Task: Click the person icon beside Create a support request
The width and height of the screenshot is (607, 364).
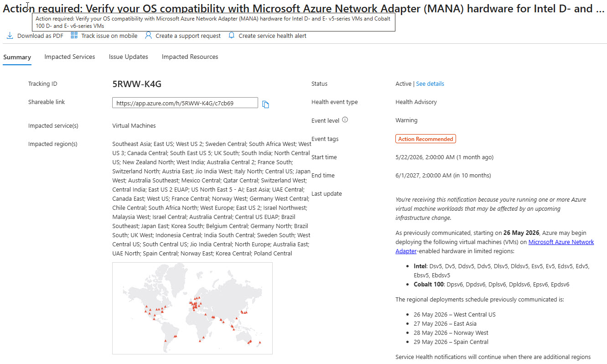Action: (148, 36)
